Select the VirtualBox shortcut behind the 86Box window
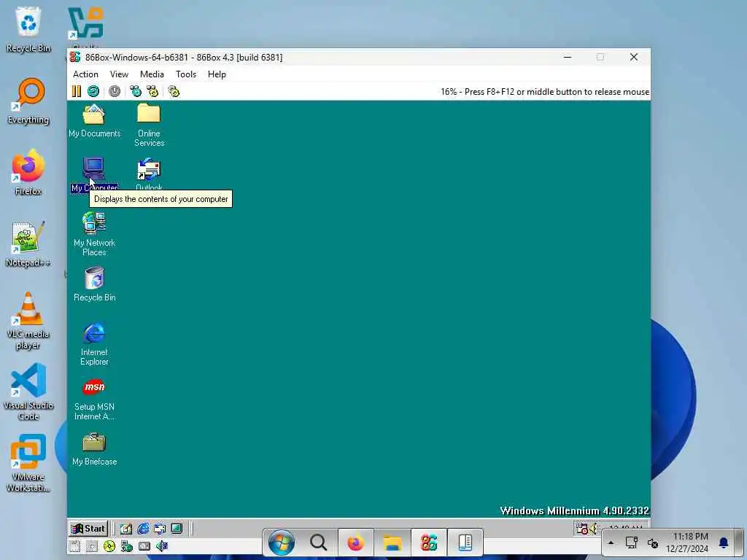The image size is (747, 560). pos(86,26)
